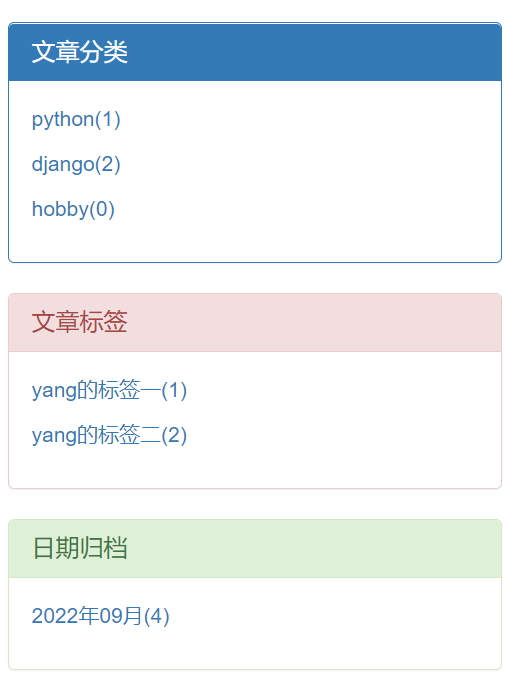Viewport: 522px width, 688px height.
Task: Click the (4) count after 2022年09月
Action: point(157,616)
